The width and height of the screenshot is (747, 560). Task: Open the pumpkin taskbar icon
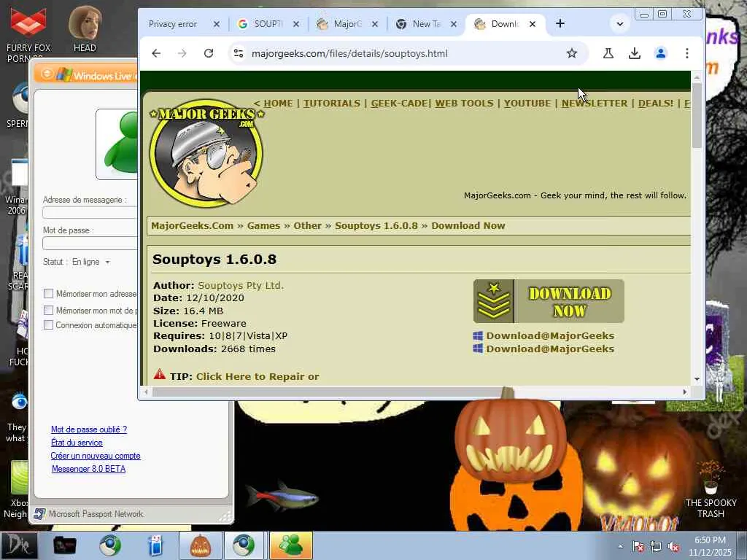(200, 545)
